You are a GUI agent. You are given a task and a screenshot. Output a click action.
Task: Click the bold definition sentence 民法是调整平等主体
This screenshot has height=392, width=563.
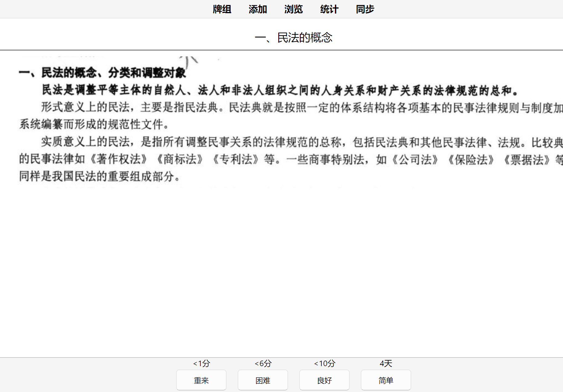pos(280,90)
